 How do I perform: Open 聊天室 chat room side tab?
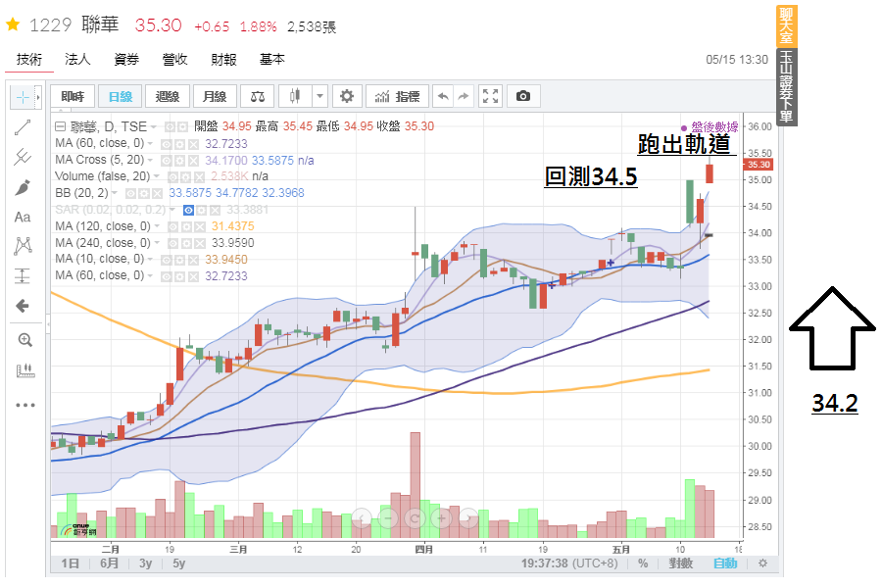[x=786, y=26]
